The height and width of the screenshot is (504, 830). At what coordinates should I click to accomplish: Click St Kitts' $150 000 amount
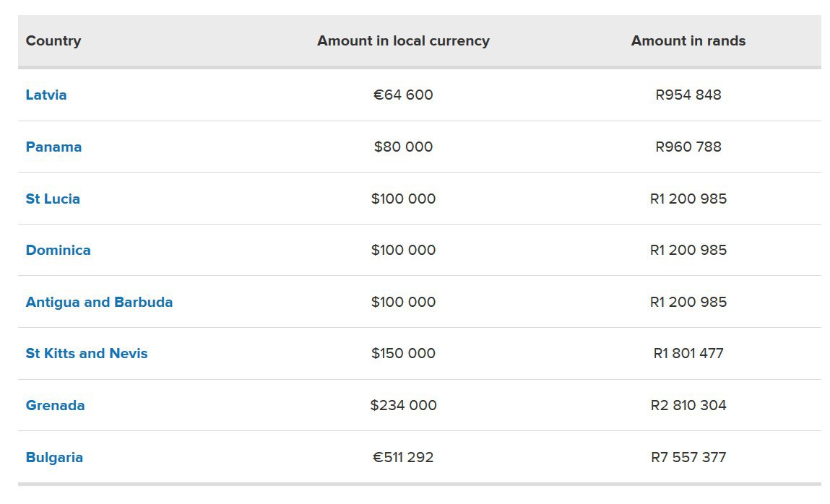pos(403,353)
